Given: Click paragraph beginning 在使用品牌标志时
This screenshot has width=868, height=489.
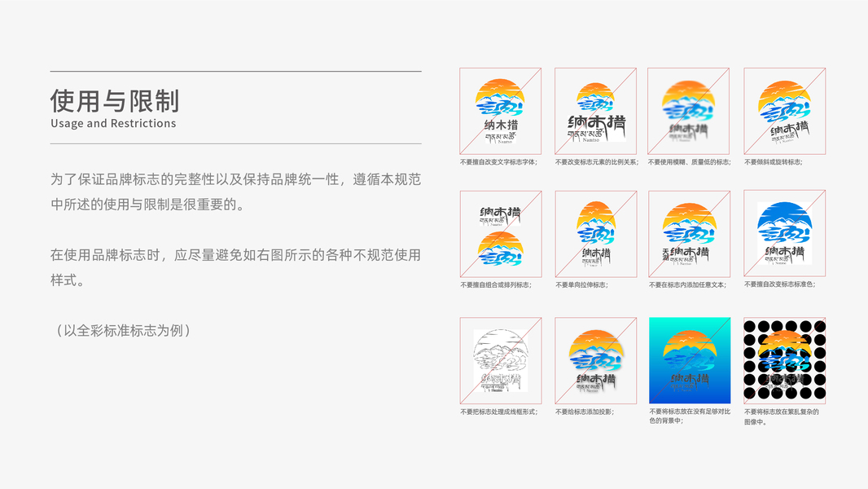Looking at the screenshot, I should pos(236,267).
